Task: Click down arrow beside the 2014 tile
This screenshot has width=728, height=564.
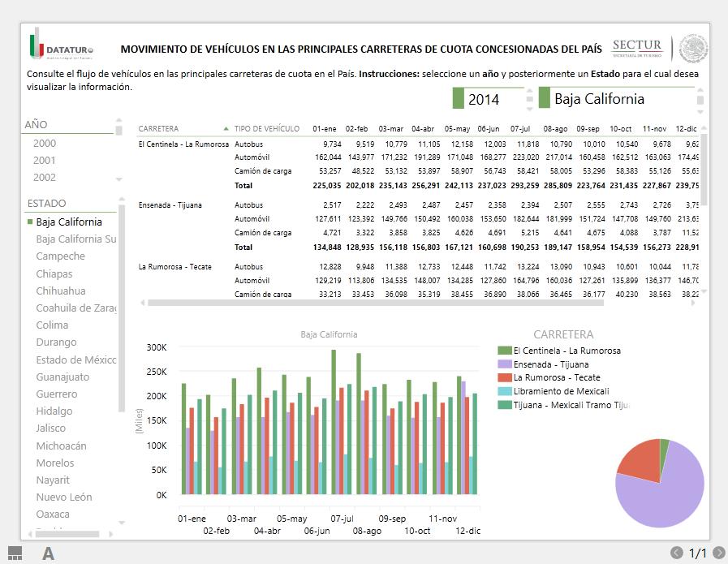Action: [x=529, y=106]
